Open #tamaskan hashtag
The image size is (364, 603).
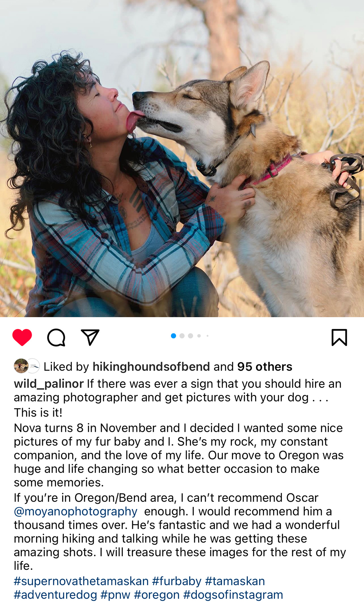click(x=235, y=581)
